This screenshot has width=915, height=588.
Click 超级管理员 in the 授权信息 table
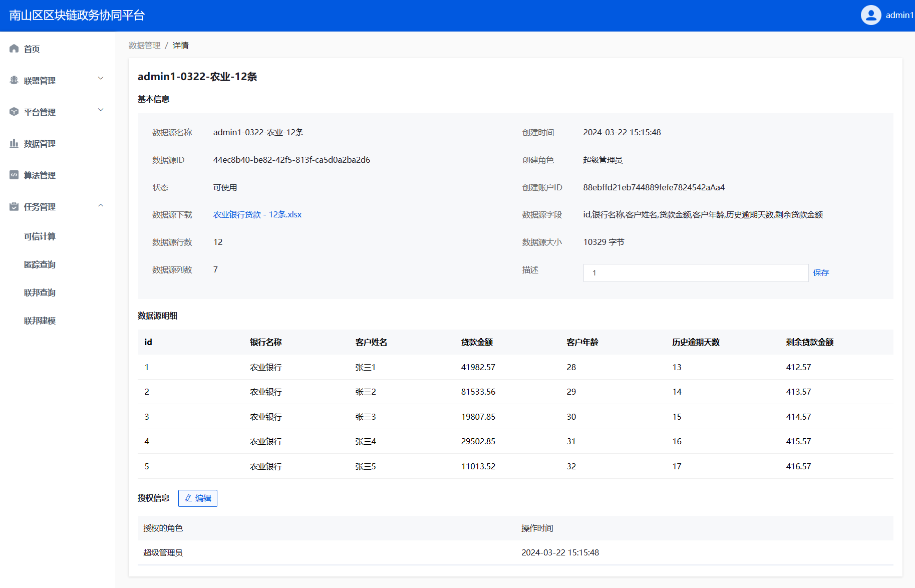point(163,552)
